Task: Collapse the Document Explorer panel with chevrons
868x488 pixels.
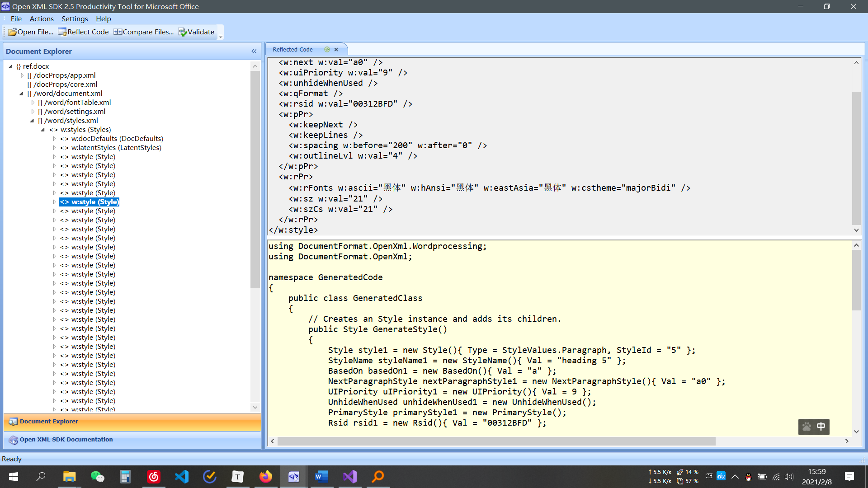Action: pyautogui.click(x=254, y=51)
